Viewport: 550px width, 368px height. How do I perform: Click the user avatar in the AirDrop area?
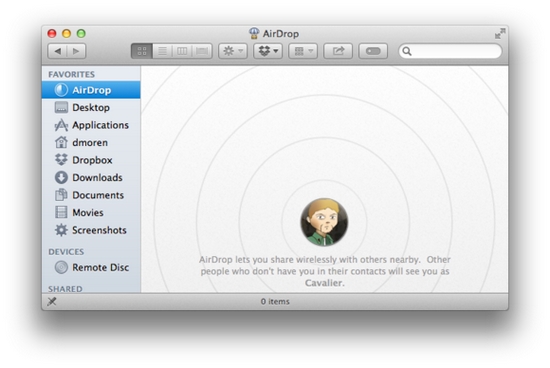coord(324,222)
